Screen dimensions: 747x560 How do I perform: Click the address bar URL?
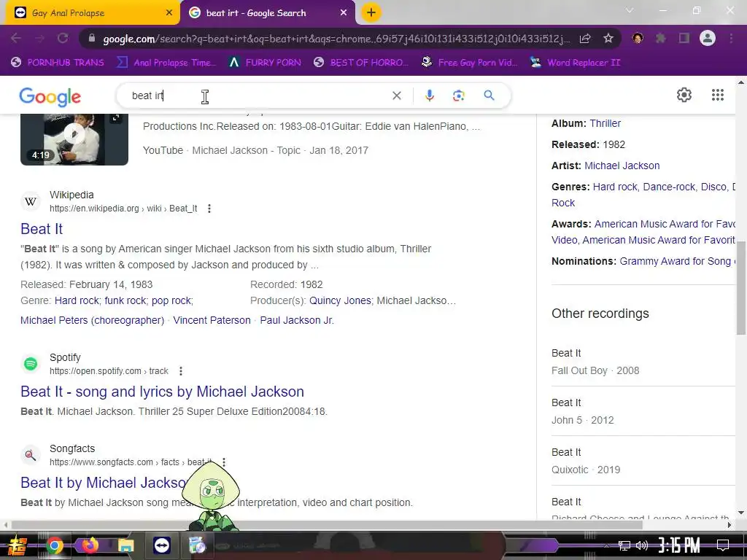click(x=336, y=39)
